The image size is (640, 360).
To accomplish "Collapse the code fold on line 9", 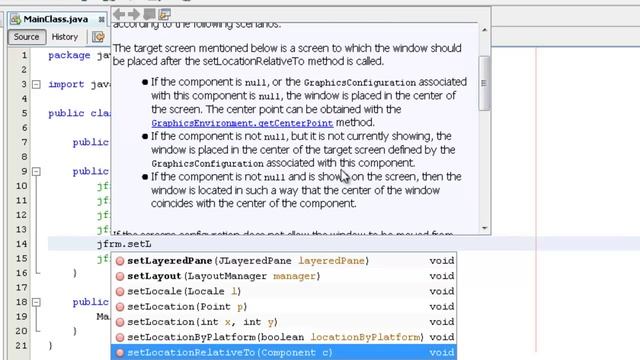I will [36, 171].
